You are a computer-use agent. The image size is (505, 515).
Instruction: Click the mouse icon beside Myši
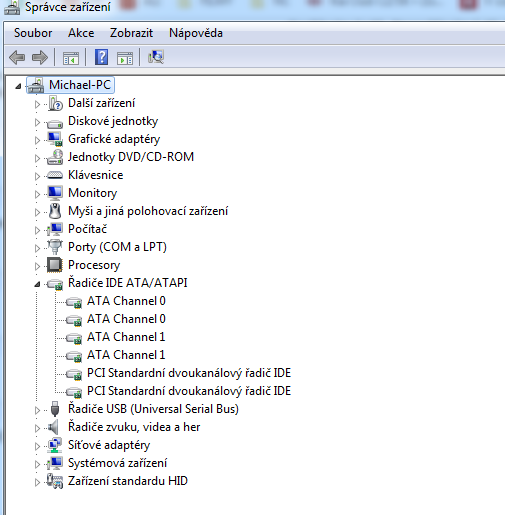click(55, 211)
